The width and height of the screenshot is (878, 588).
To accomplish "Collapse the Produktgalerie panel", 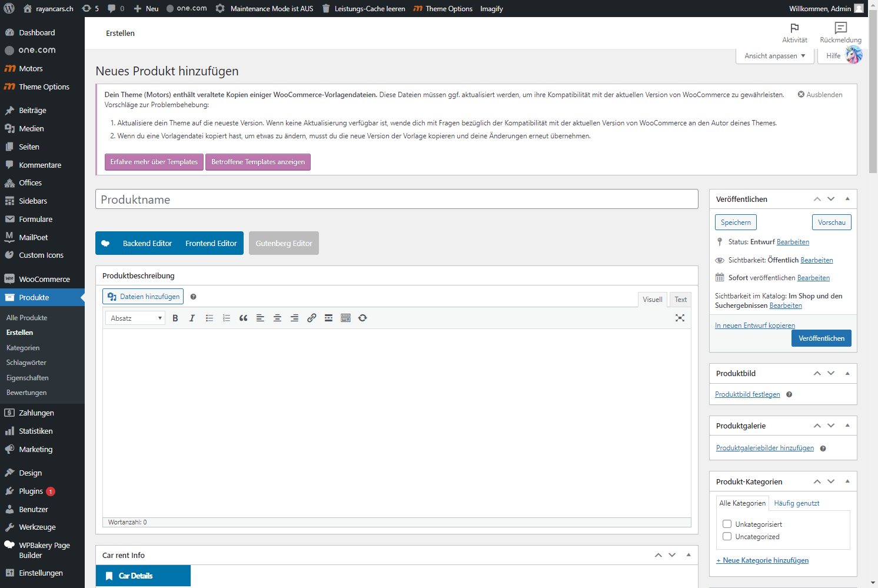I will click(x=847, y=426).
